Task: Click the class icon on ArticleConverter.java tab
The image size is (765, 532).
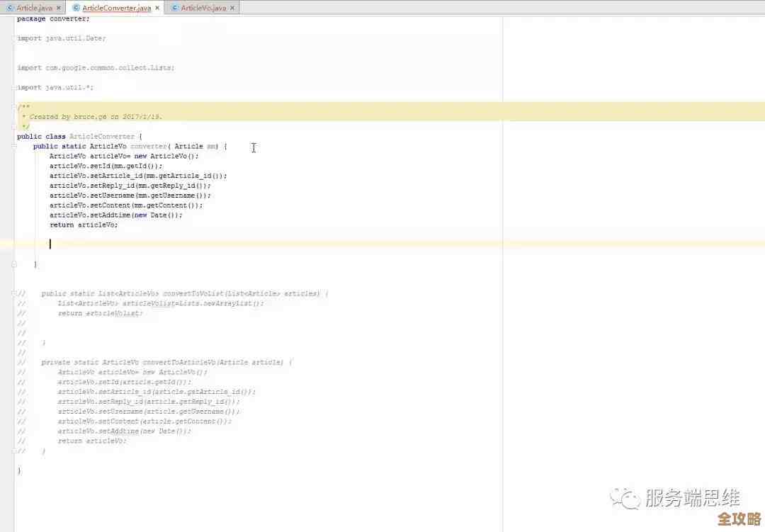Action: point(76,8)
